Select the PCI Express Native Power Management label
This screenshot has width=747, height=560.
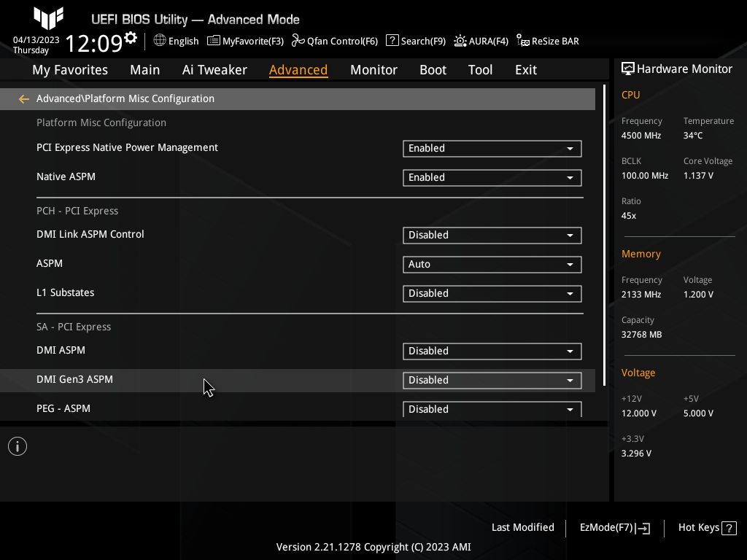point(127,147)
